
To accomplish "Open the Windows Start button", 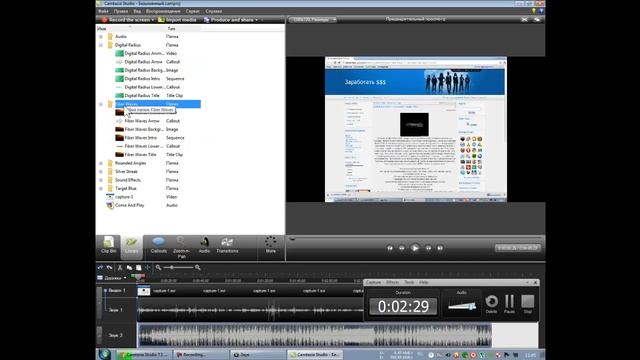I will [104, 354].
